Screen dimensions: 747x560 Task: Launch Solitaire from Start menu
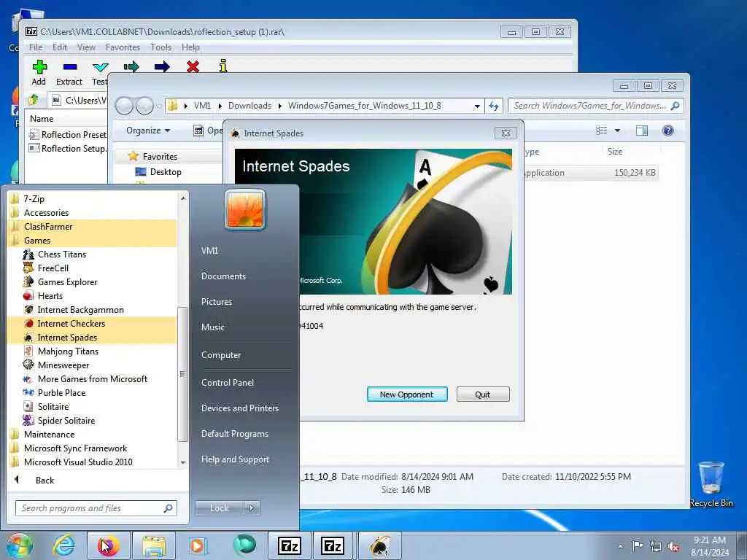(53, 407)
